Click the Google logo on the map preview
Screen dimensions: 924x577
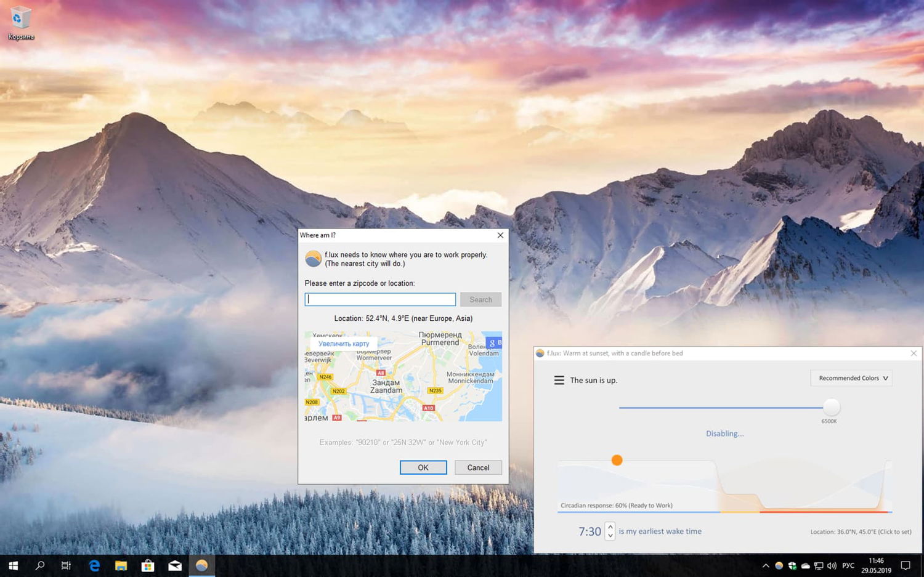point(493,342)
